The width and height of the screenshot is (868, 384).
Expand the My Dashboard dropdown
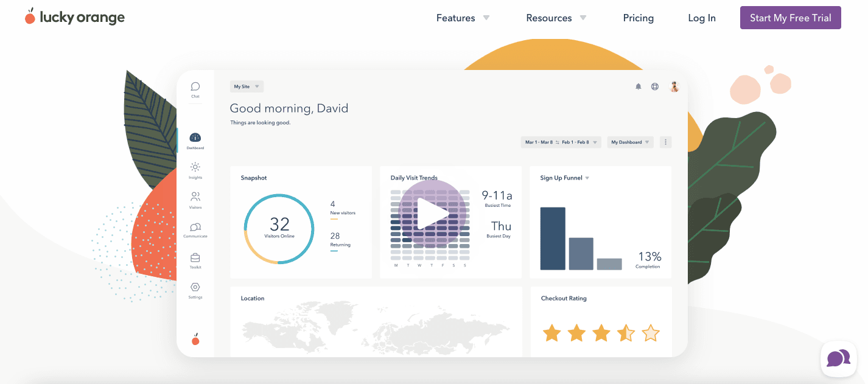point(631,142)
